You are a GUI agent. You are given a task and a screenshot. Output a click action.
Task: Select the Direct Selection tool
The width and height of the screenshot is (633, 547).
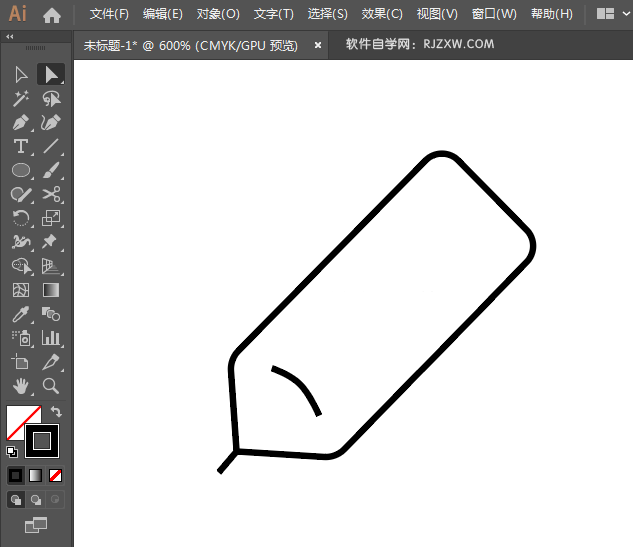(51, 75)
